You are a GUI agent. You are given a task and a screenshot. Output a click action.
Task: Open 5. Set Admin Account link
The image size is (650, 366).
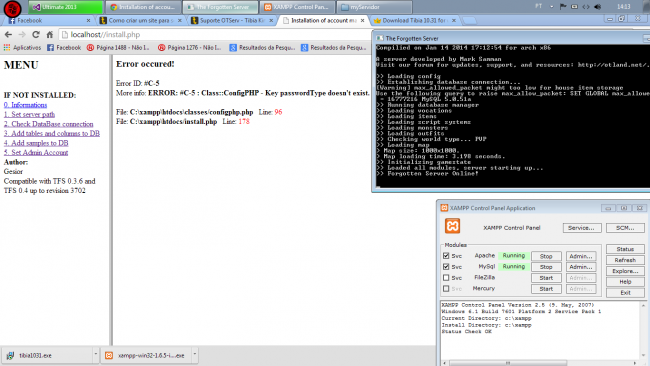click(36, 153)
